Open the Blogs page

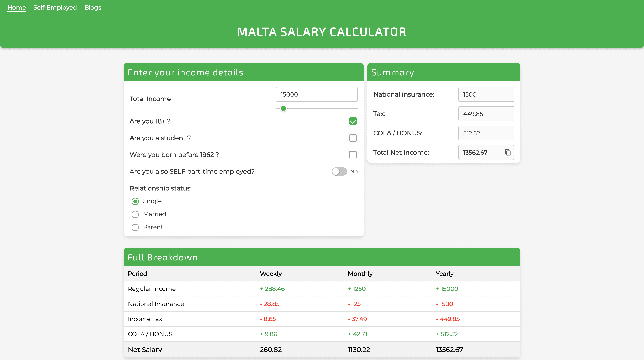click(92, 7)
